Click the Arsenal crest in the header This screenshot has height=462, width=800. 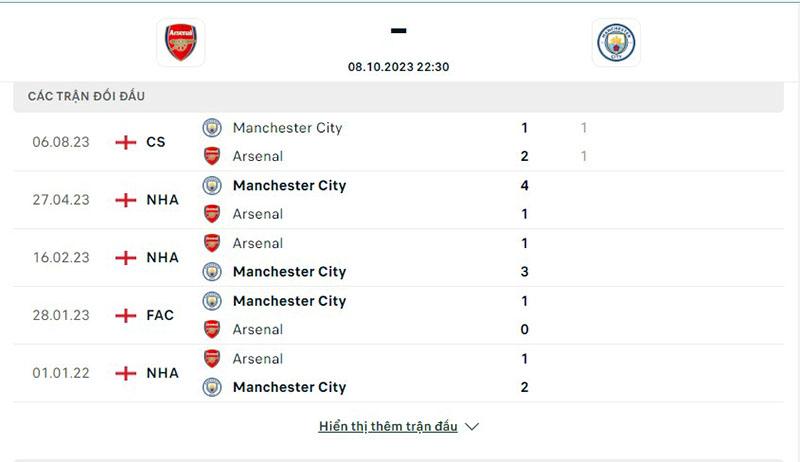pyautogui.click(x=181, y=43)
